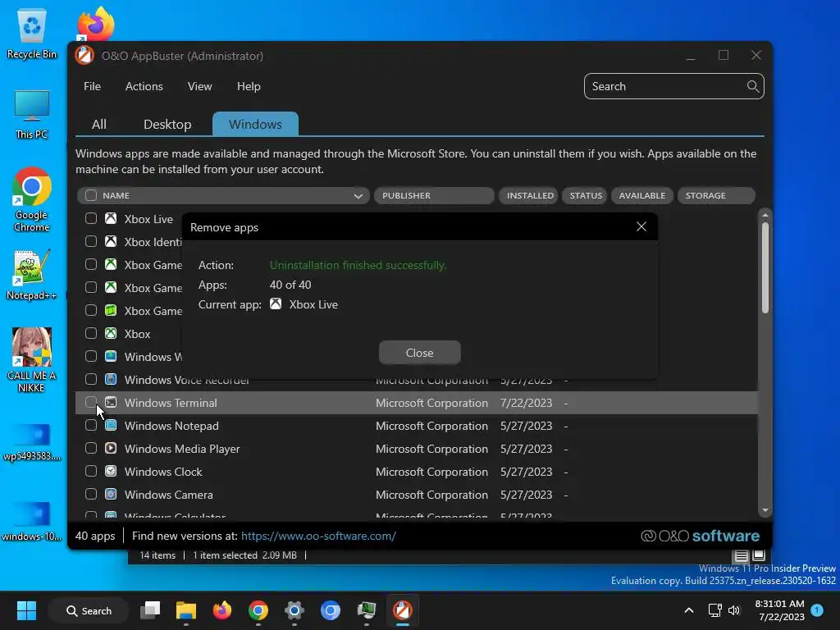
Task: Open the Help menu
Action: click(249, 86)
